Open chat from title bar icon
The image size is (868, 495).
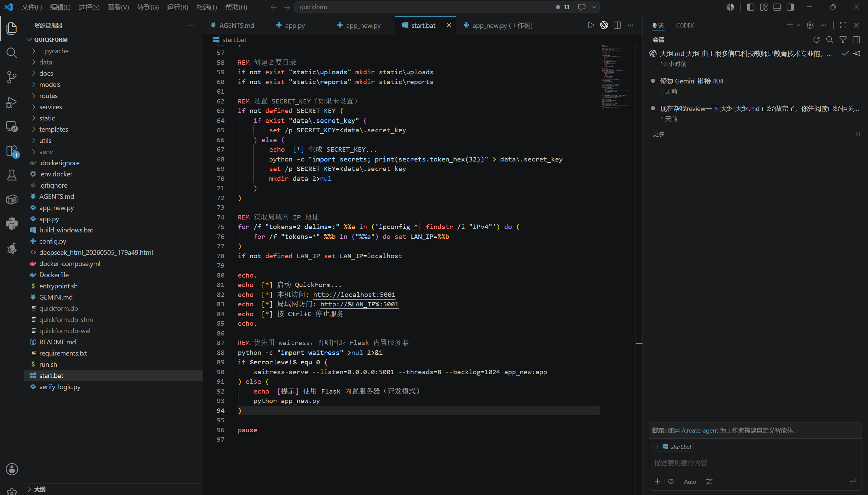pos(582,7)
